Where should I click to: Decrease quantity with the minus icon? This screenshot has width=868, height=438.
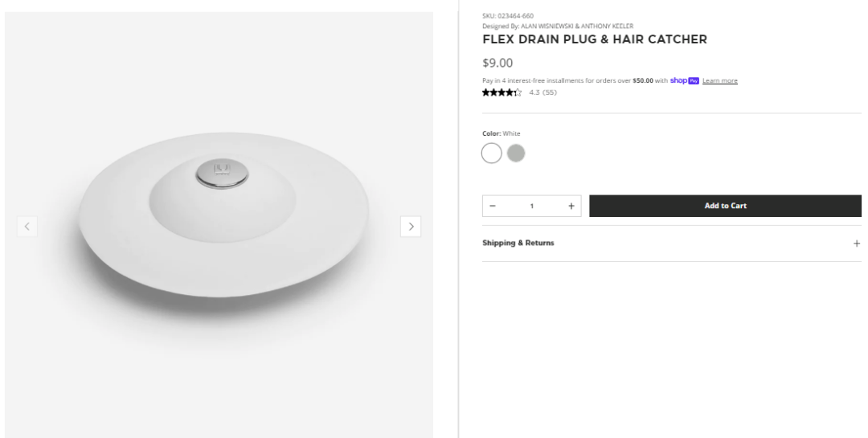click(493, 206)
